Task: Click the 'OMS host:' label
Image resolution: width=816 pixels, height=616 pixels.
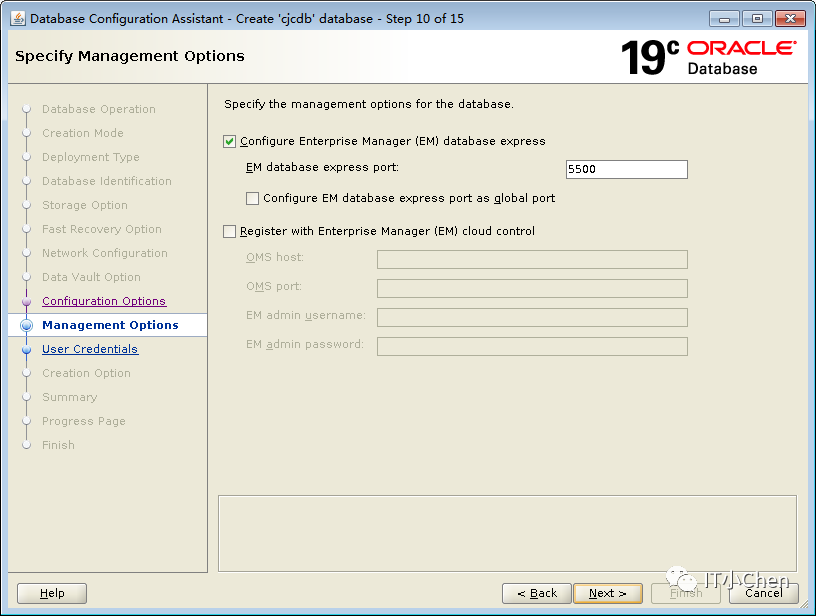Action: pyautogui.click(x=275, y=257)
